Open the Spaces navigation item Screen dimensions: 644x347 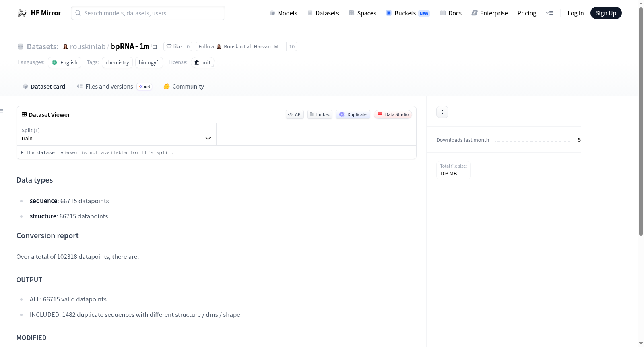(x=362, y=13)
